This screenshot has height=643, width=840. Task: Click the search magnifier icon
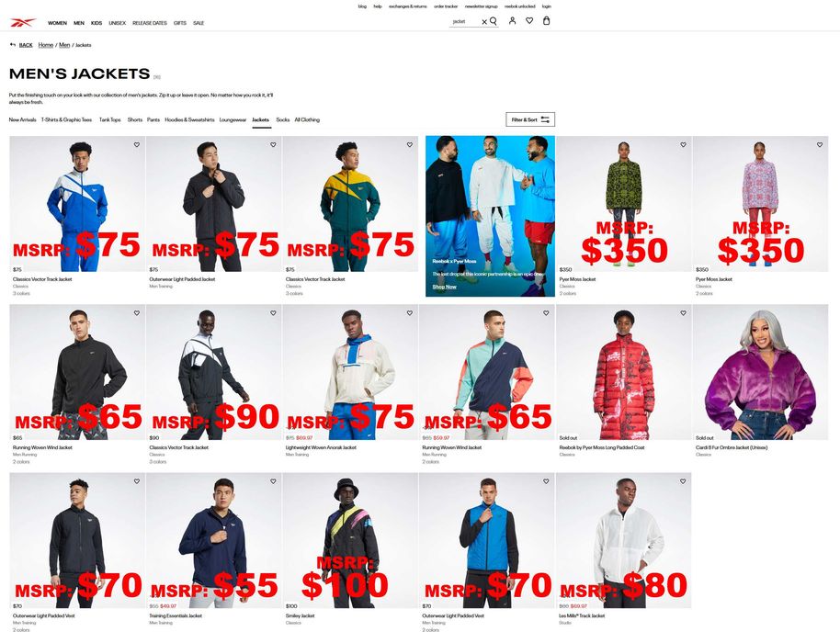(494, 21)
